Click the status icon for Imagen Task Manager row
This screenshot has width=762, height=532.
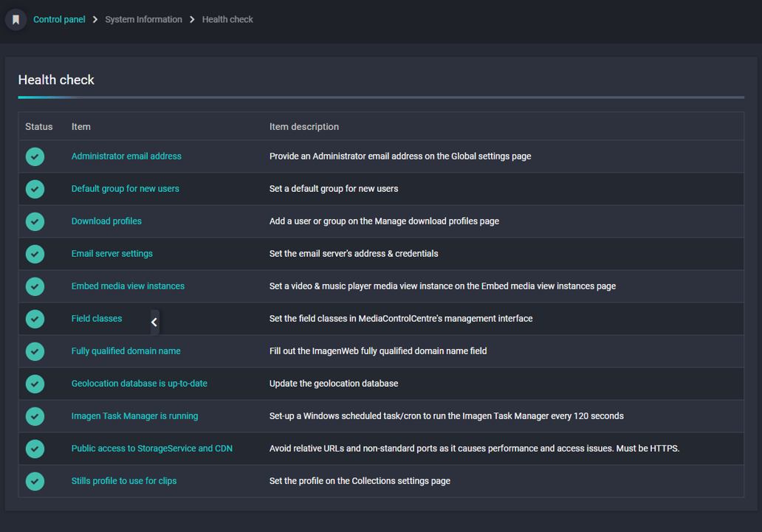click(35, 416)
